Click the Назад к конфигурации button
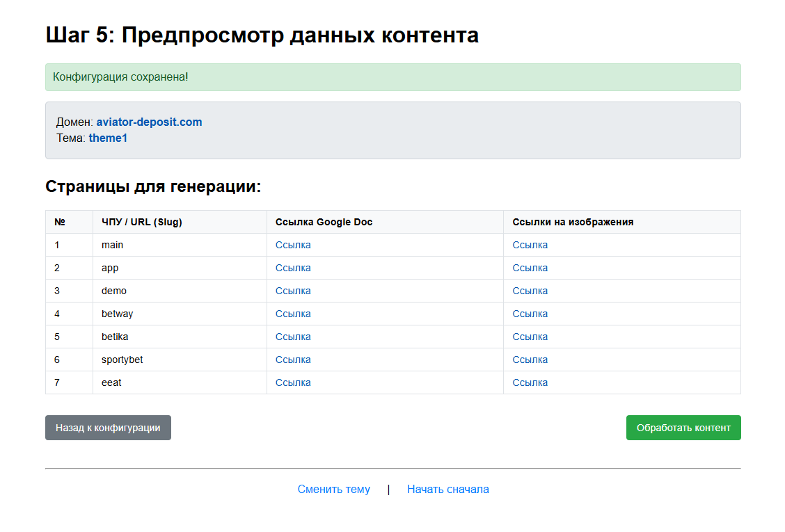 tap(108, 428)
